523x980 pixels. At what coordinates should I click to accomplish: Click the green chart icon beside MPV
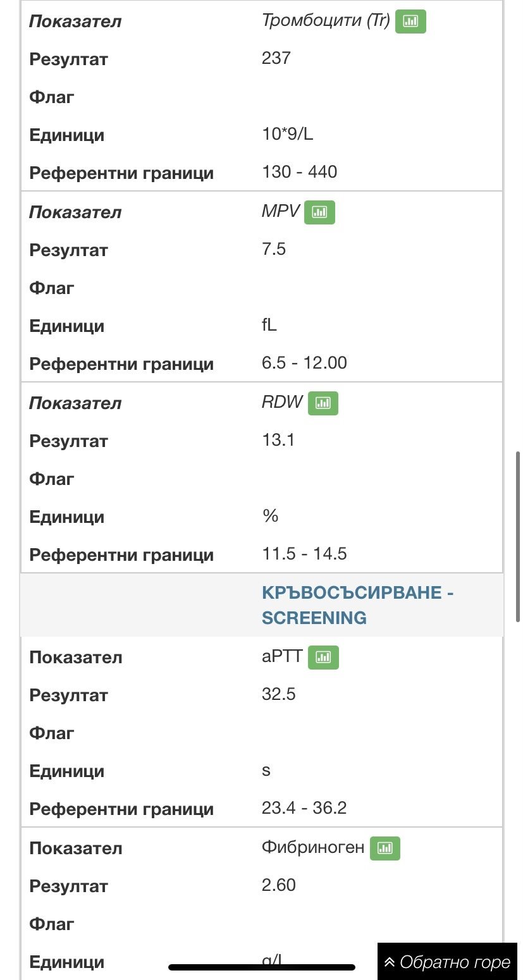(319, 212)
